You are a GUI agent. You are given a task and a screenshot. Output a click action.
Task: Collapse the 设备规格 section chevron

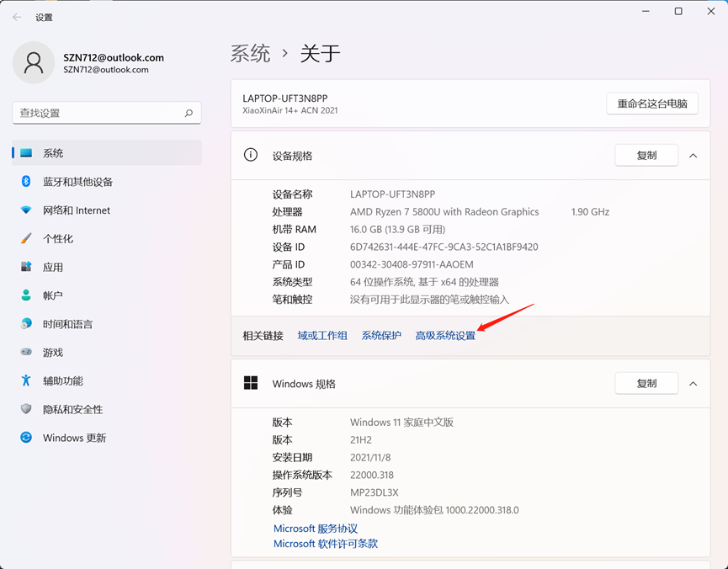pyautogui.click(x=693, y=156)
